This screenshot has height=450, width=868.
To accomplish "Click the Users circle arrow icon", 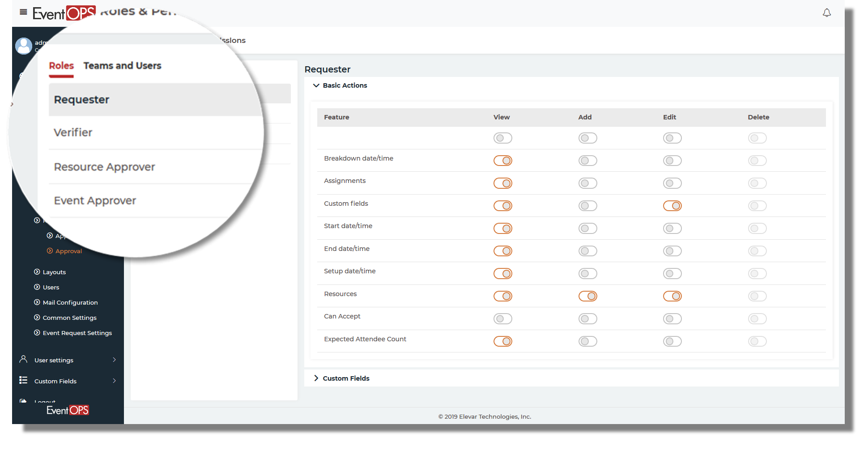I will click(37, 287).
